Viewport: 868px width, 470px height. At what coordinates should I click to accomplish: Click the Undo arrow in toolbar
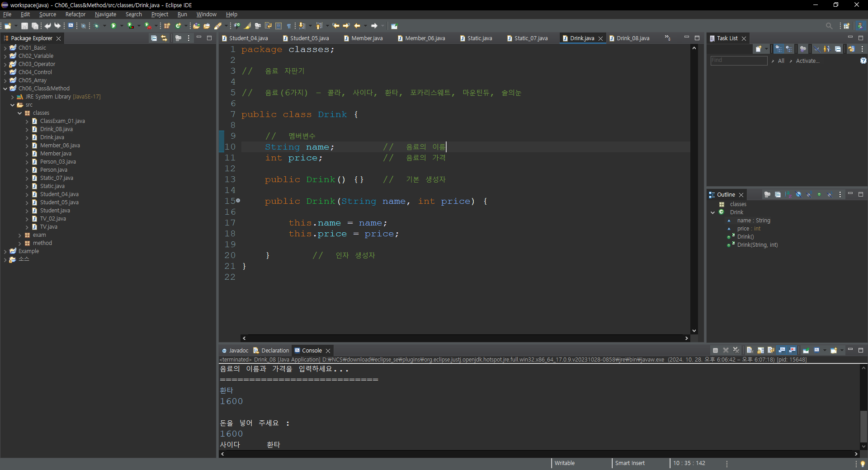tap(47, 26)
